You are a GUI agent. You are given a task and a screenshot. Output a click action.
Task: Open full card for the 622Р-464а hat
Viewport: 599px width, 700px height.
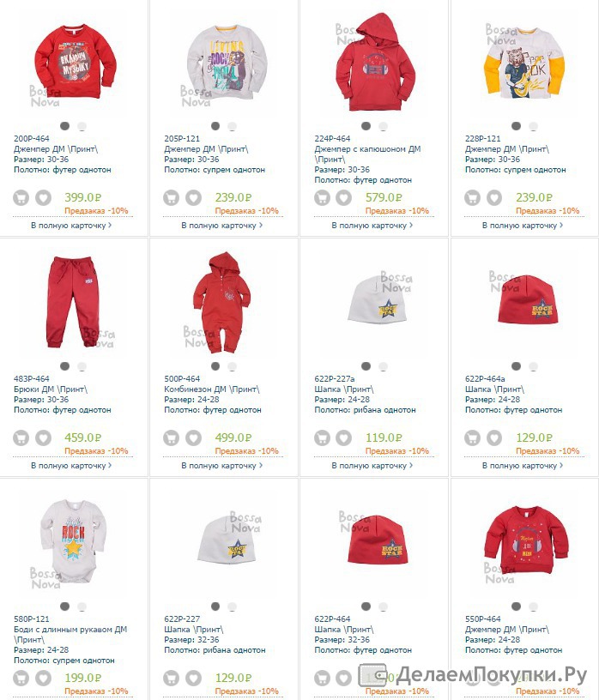click(523, 466)
